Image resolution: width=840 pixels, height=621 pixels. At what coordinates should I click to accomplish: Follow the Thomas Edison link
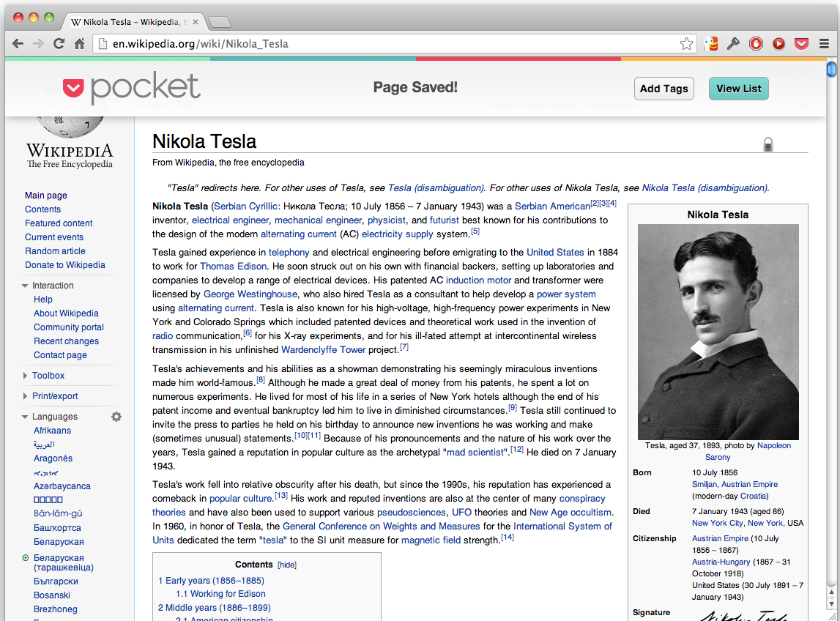(233, 267)
